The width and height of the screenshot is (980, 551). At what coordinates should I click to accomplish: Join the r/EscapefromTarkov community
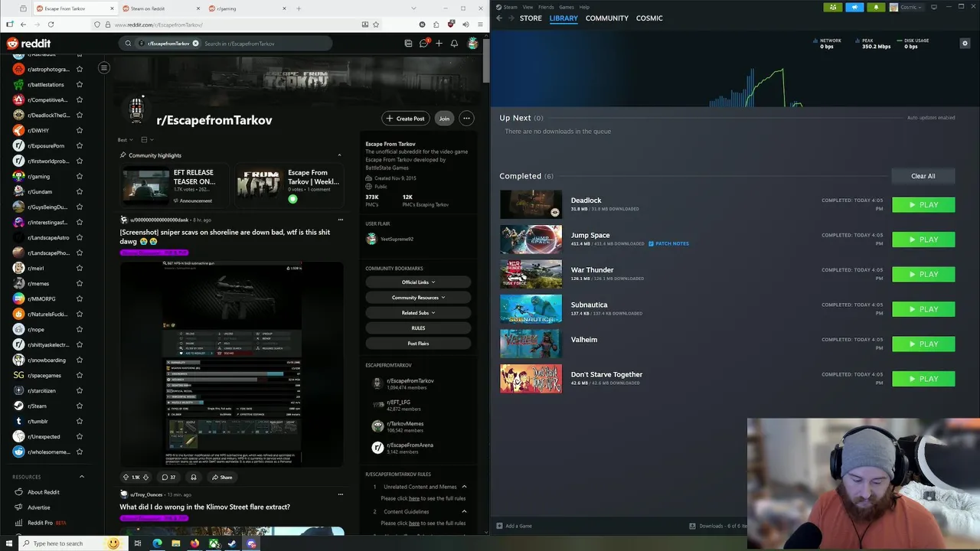(x=444, y=119)
